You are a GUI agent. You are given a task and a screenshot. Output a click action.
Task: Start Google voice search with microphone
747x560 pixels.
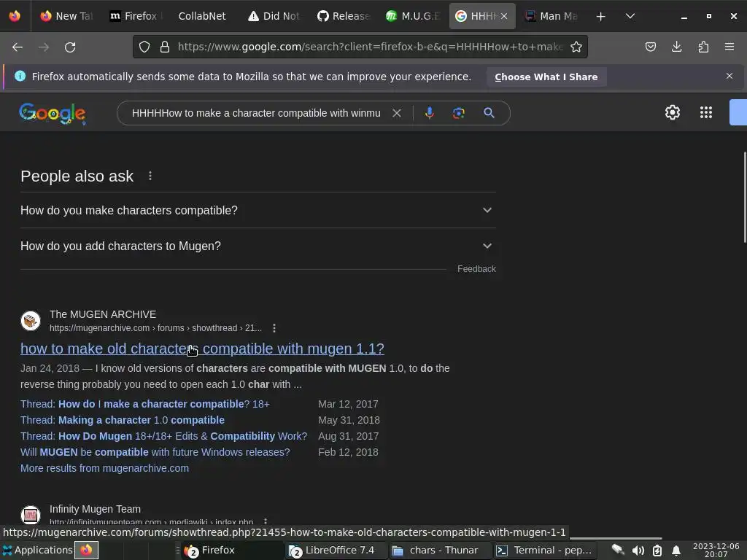click(x=429, y=113)
